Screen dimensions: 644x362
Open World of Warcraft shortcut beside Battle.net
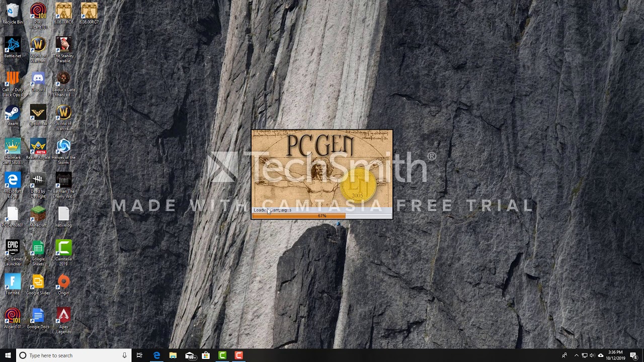pyautogui.click(x=38, y=50)
